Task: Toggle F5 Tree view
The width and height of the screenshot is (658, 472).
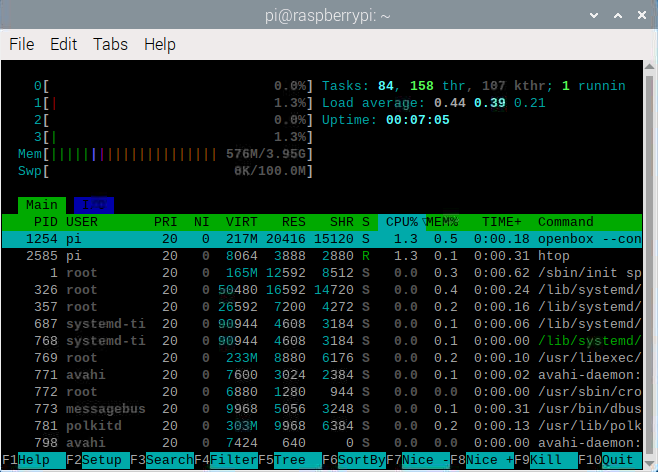Action: [x=290, y=461]
